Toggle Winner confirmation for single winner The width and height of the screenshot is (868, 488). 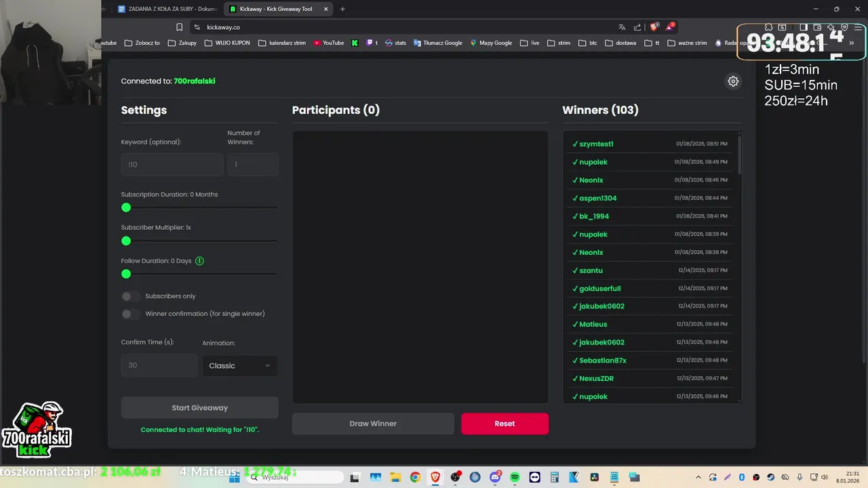[x=130, y=314]
